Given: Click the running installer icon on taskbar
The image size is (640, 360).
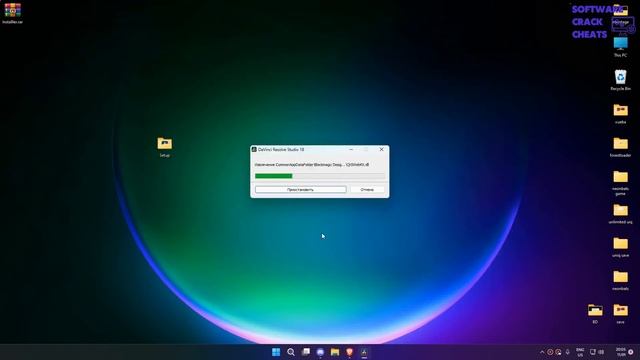Looking at the screenshot, I should click(364, 352).
